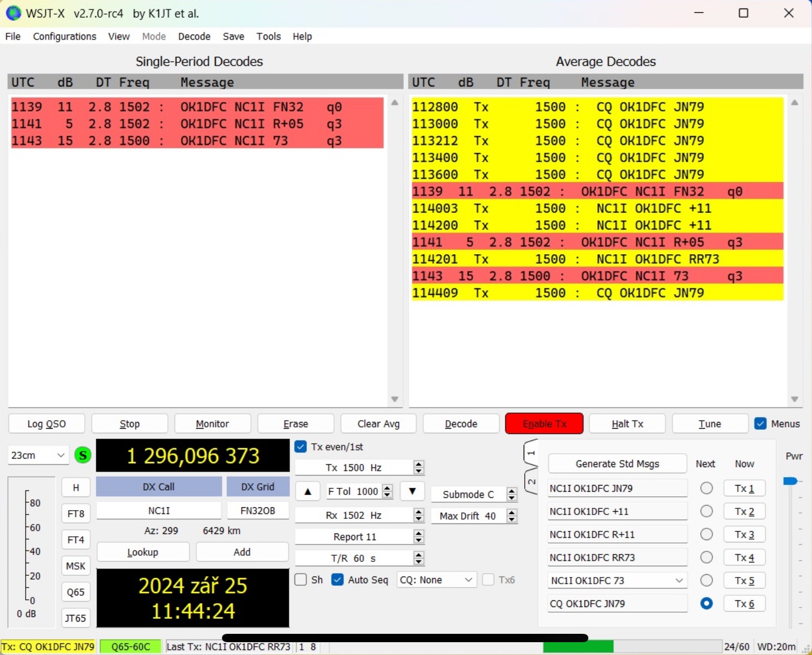
Task: Select Next radio for NC1I OK1DFC R+11
Action: coord(707,534)
